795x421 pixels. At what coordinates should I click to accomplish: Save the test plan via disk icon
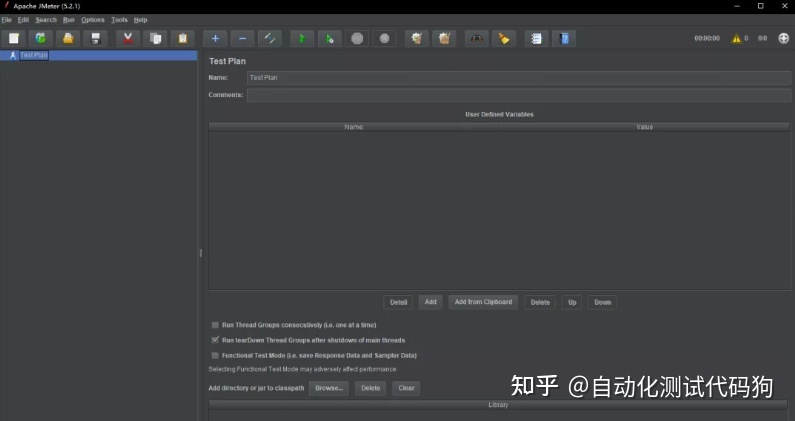[x=95, y=39]
